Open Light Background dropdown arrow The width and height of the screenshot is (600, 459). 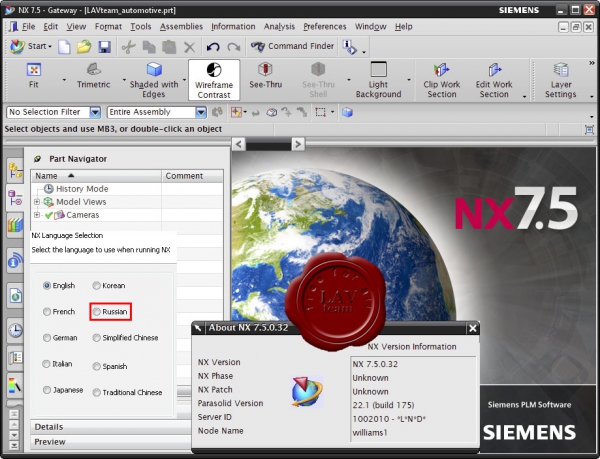(409, 80)
